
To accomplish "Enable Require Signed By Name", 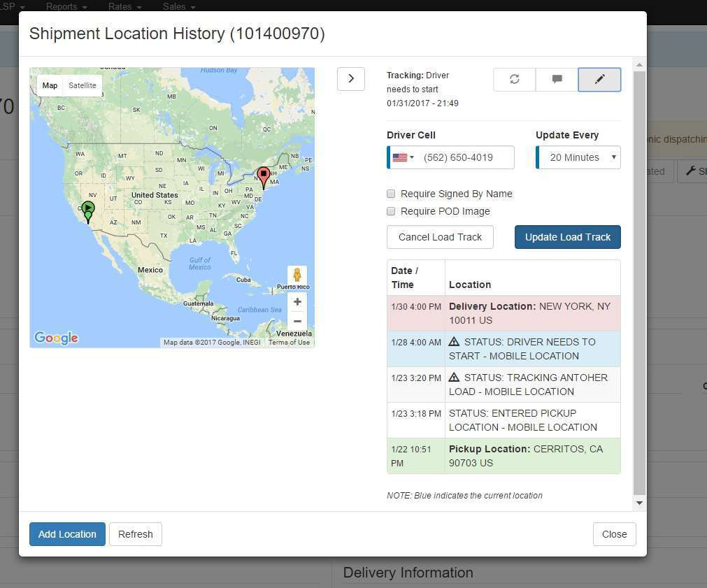I will point(391,194).
